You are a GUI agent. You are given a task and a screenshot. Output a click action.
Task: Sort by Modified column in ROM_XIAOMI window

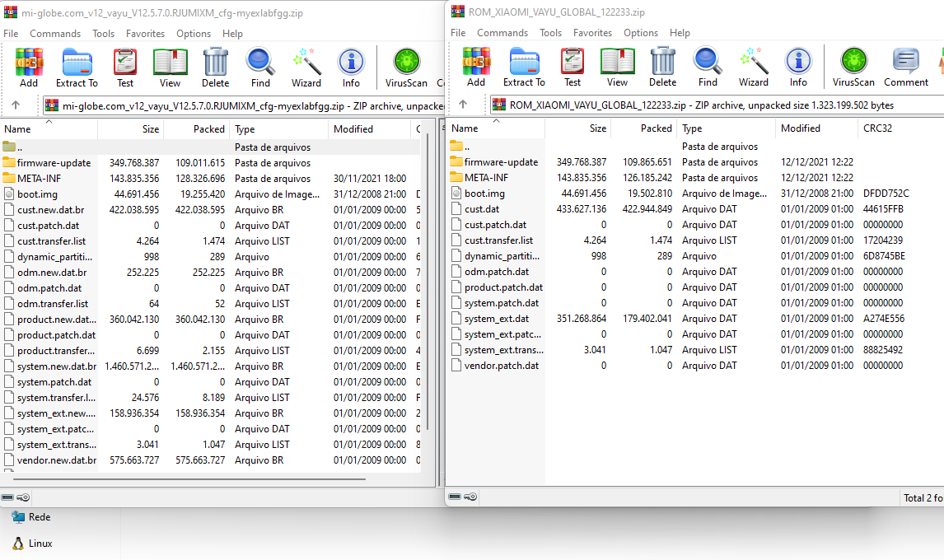815,128
